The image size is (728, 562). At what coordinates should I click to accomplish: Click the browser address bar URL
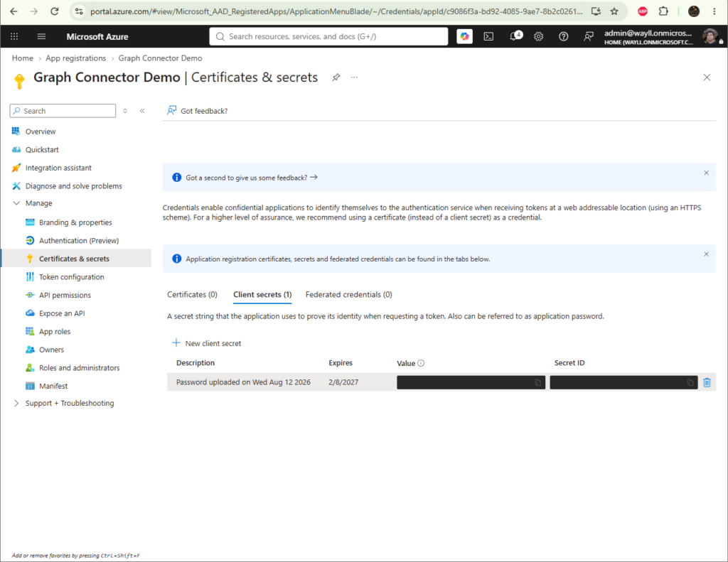[x=336, y=11]
